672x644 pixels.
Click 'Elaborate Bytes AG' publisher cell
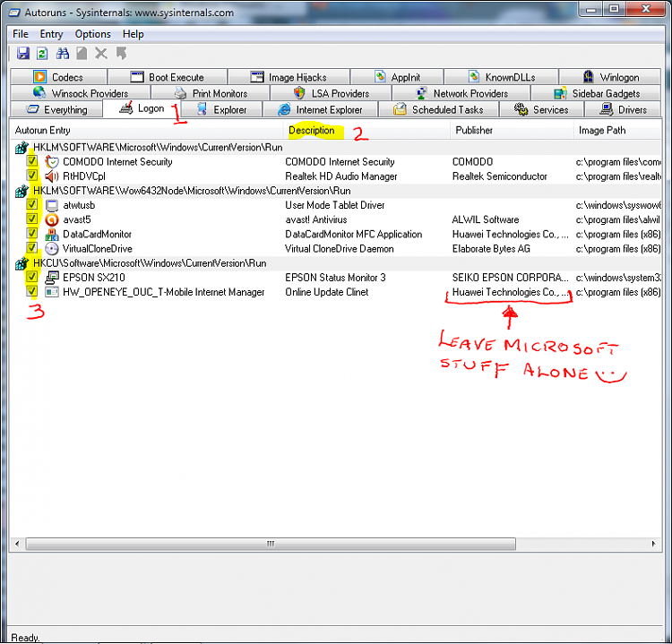pyautogui.click(x=491, y=249)
